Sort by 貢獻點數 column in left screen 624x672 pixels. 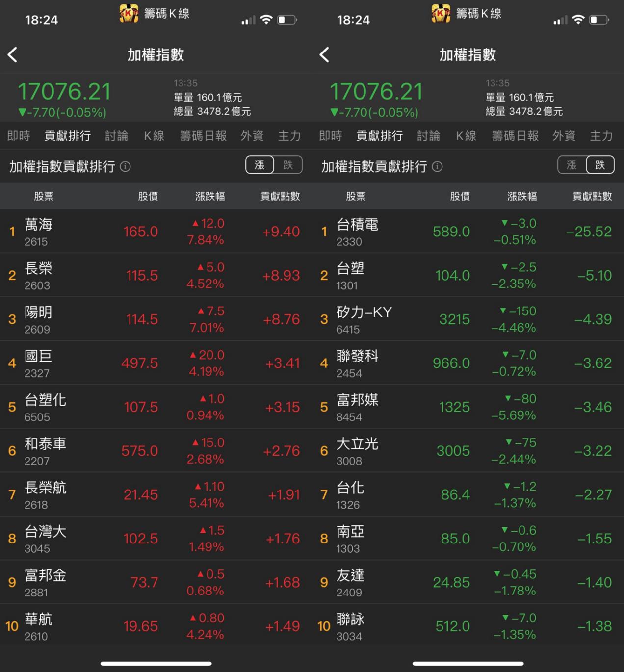coord(280,196)
